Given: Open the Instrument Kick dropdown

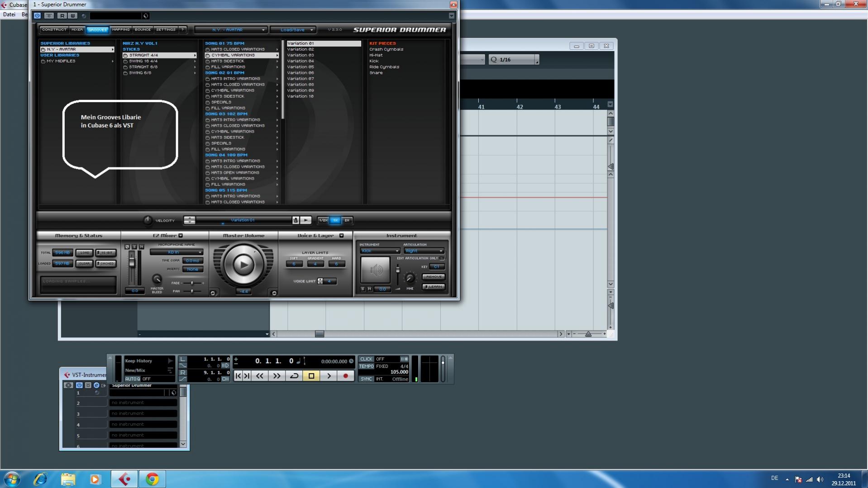Looking at the screenshot, I should tap(380, 251).
